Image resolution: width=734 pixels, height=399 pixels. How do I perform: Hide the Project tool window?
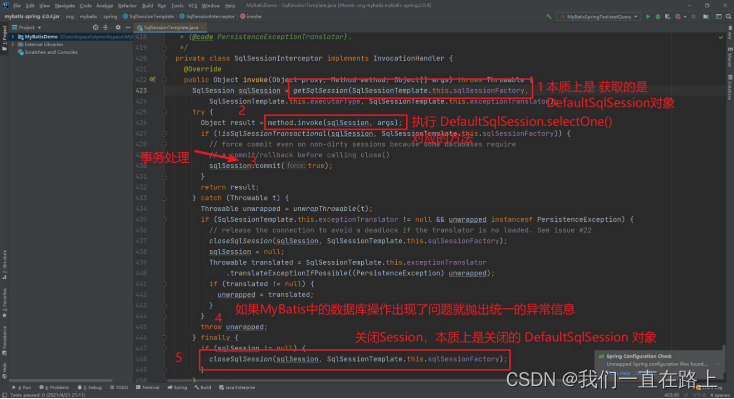pos(127,28)
